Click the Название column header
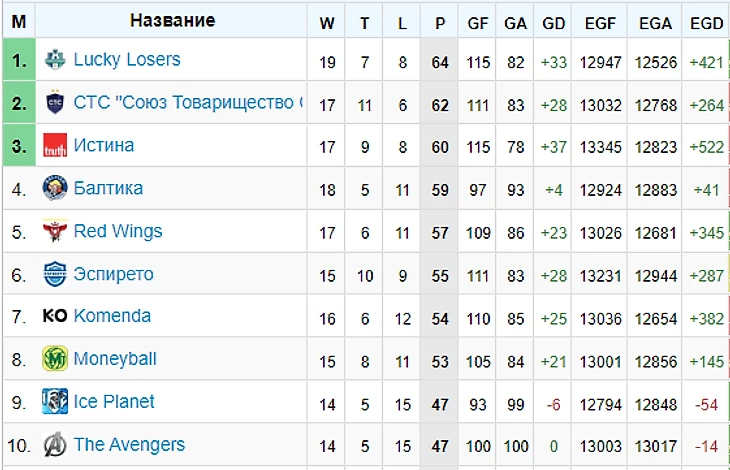 (172, 20)
